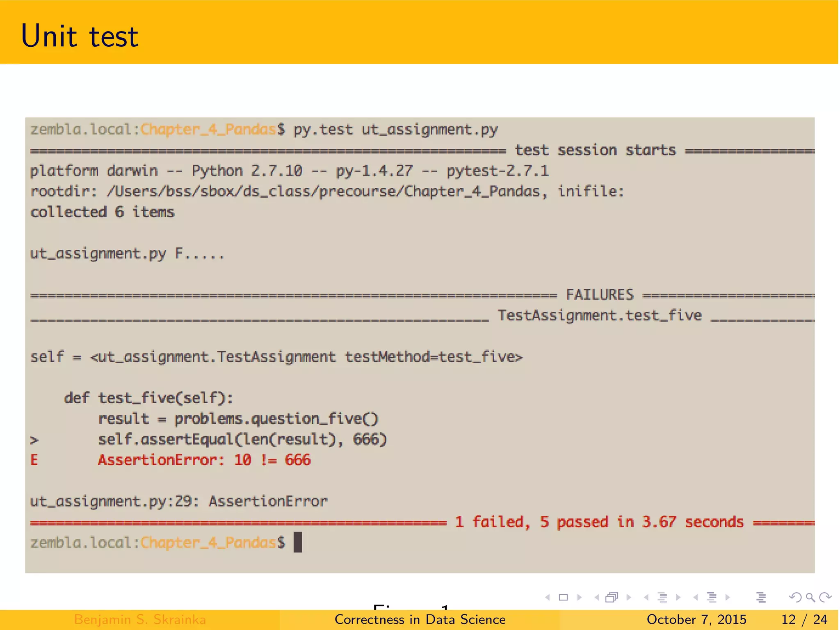Click the rootdir path line
The image size is (840, 630).
[x=327, y=192]
